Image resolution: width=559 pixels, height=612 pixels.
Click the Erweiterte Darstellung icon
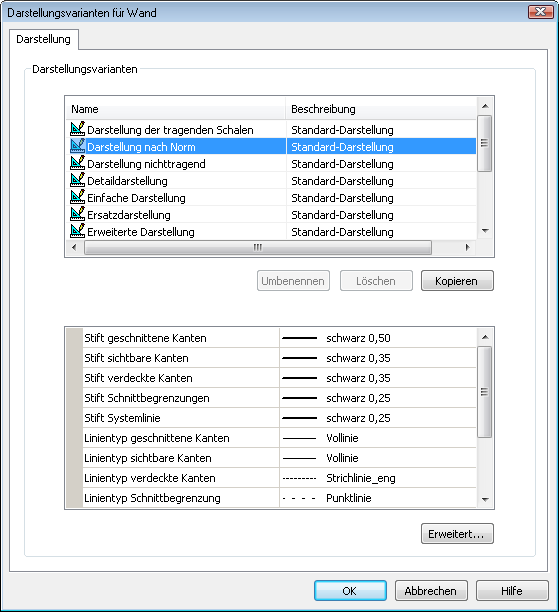[x=77, y=231]
